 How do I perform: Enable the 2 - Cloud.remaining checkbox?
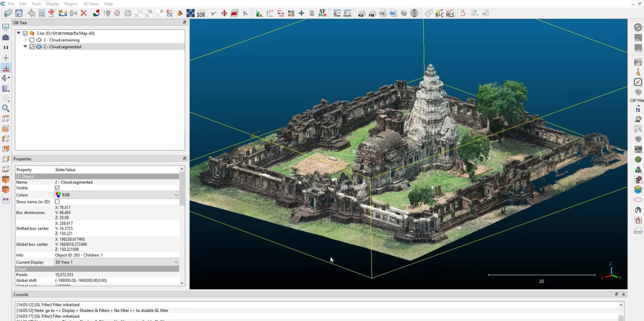32,40
